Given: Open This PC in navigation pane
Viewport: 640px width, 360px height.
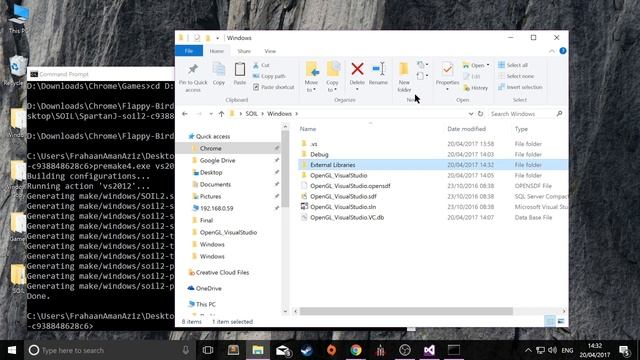Looking at the screenshot, I should pos(205,304).
